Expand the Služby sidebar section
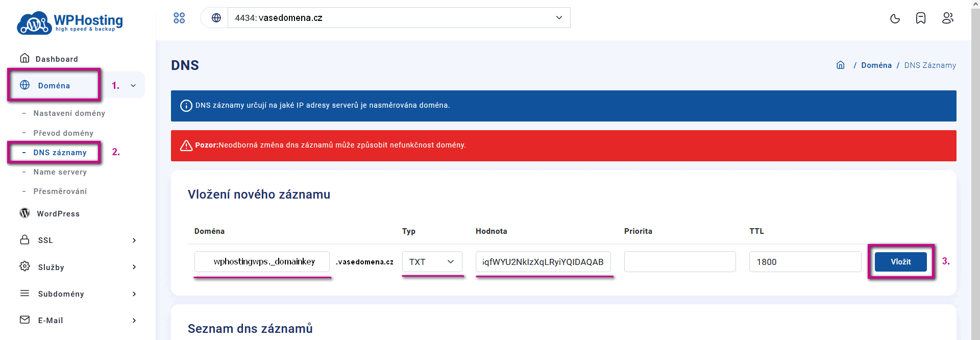This screenshot has width=980, height=340. tap(77, 267)
